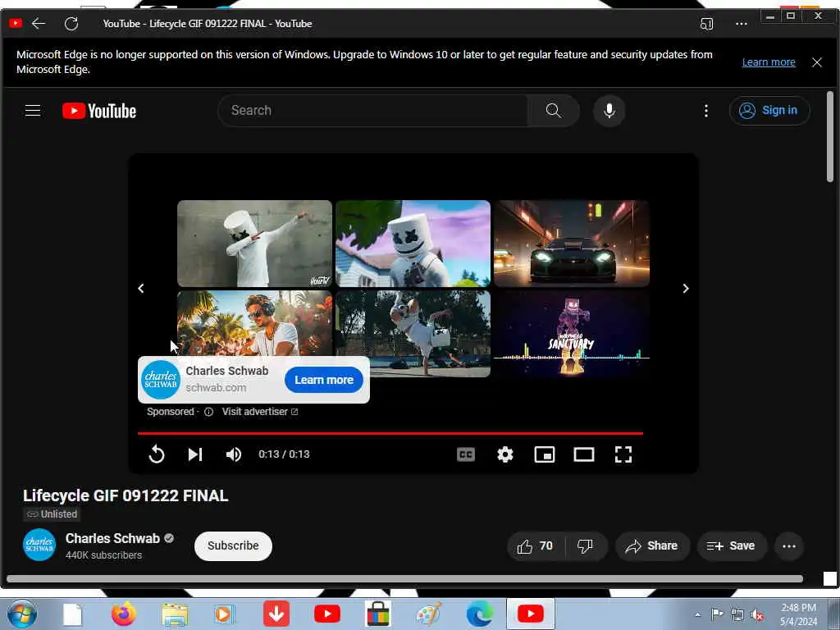Click the taskbar clock showing 2:48 PM

[798, 614]
